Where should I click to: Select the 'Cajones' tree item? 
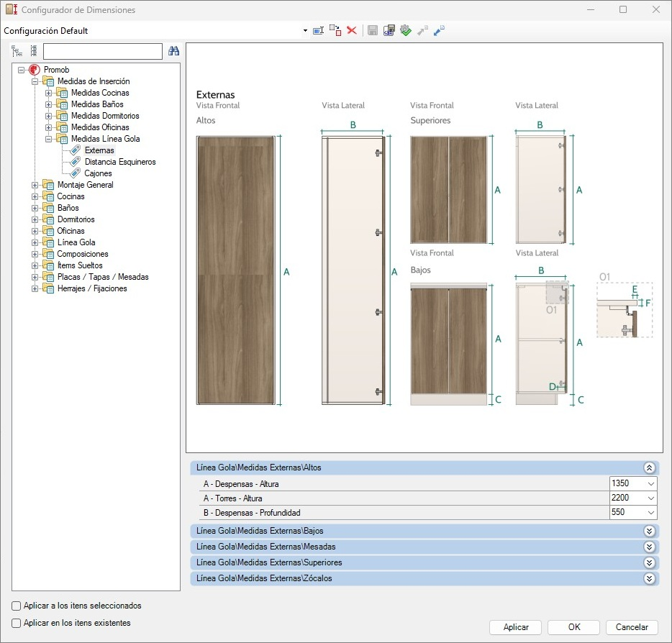point(98,173)
